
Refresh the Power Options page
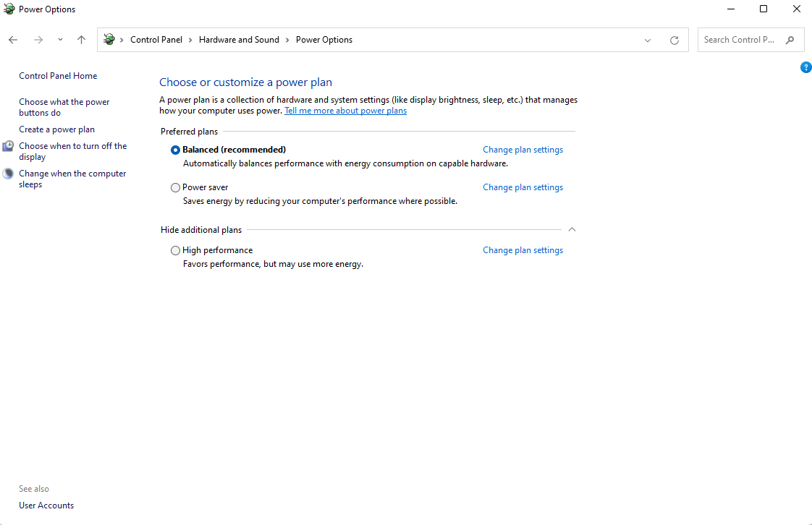click(674, 40)
